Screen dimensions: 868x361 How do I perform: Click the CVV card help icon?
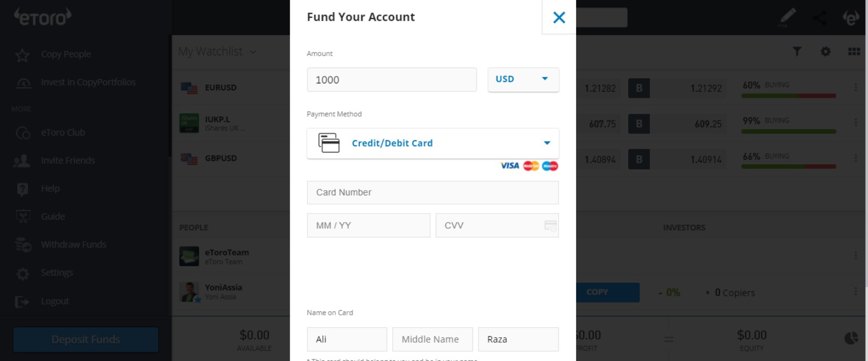click(x=550, y=225)
